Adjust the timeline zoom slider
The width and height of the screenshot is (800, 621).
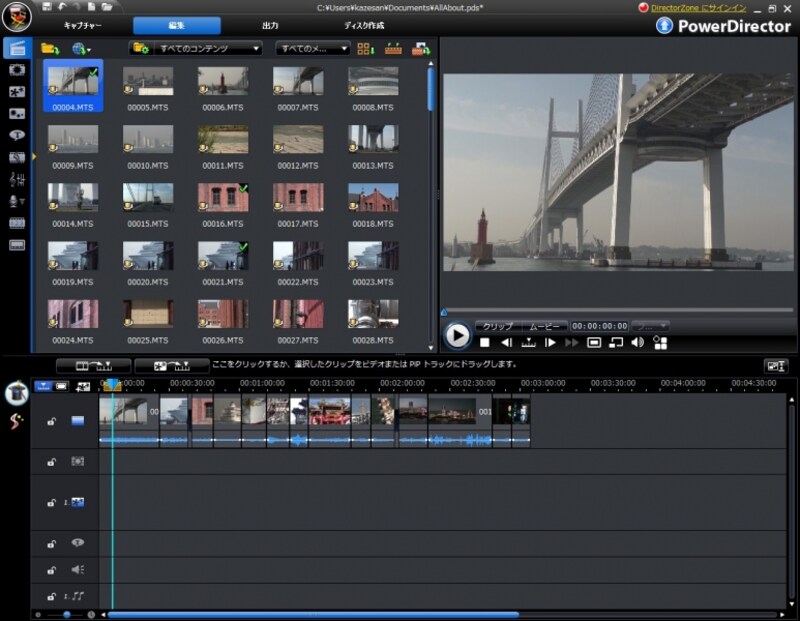point(65,613)
